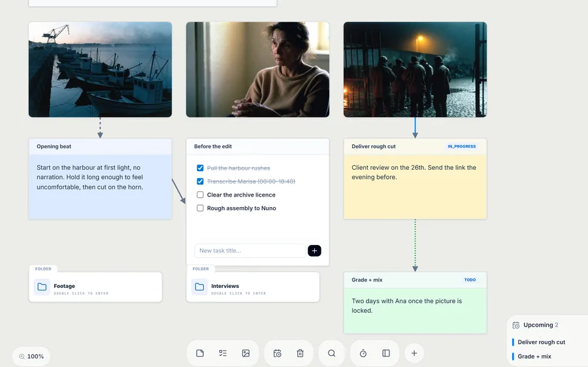Open Deliver rough cut in Upcoming

[541, 342]
